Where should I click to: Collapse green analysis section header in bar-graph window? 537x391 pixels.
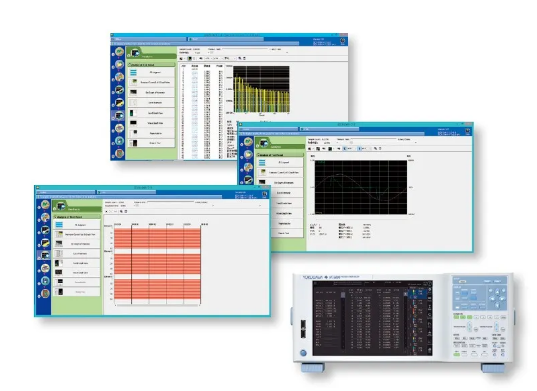point(151,64)
